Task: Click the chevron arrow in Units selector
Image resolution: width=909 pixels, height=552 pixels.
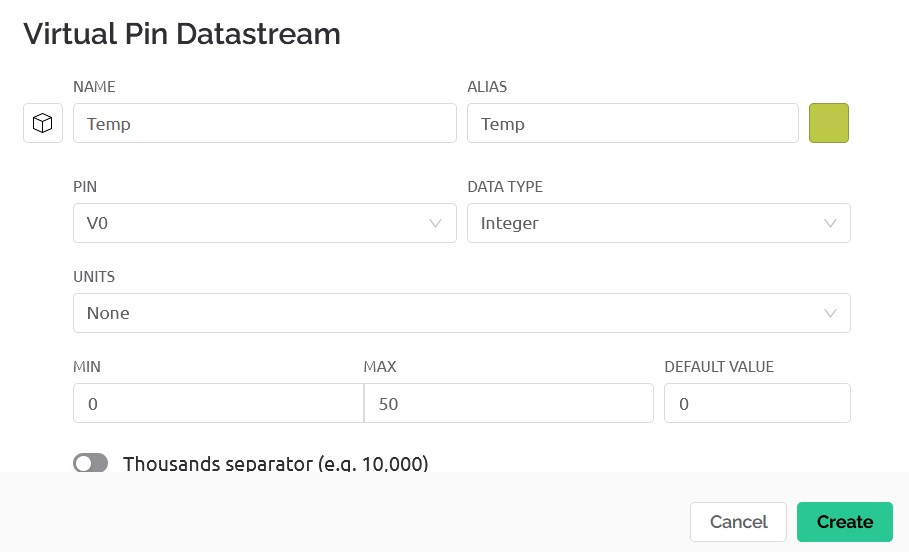Action: coord(830,313)
